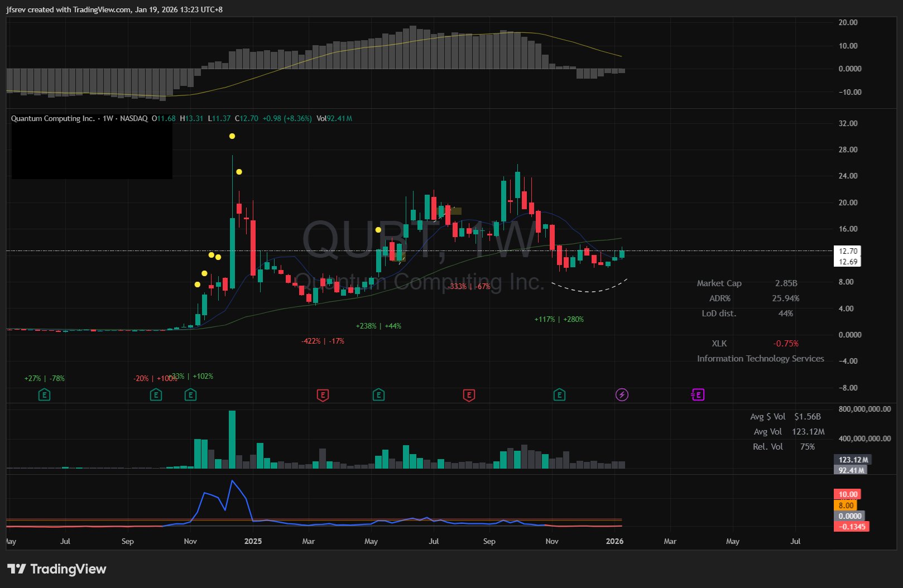This screenshot has width=903, height=588.
Task: Select the +27% | -78% earnings annotation
Action: point(44,378)
